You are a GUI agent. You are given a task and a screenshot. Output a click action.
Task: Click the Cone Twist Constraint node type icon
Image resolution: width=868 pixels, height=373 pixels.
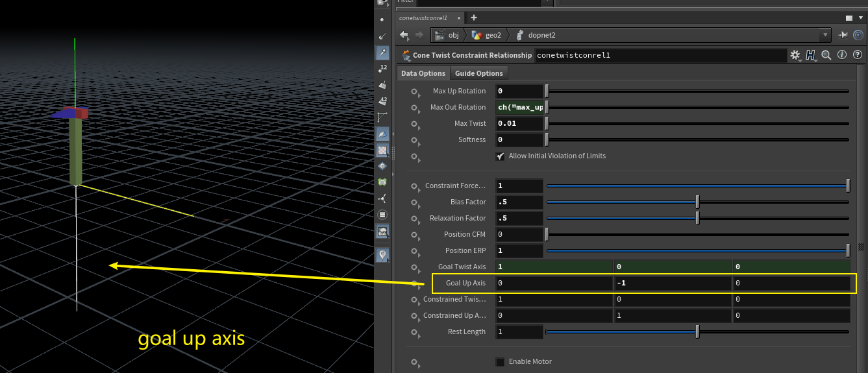pos(406,56)
